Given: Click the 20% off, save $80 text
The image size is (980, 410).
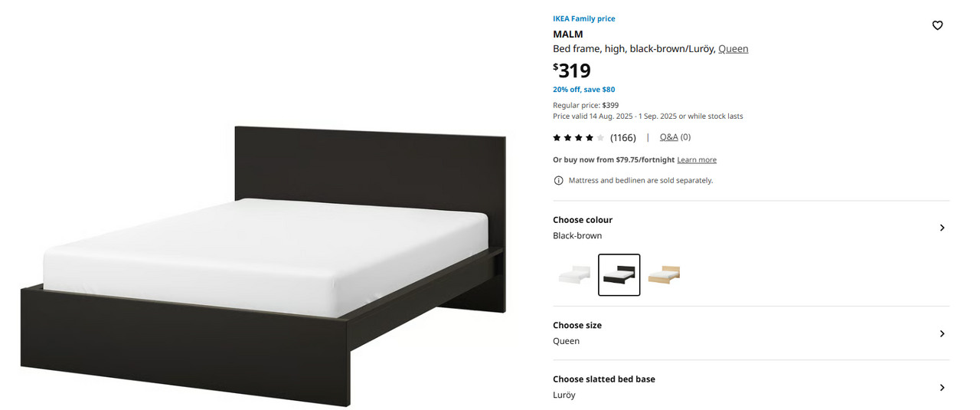Looking at the screenshot, I should click(584, 90).
